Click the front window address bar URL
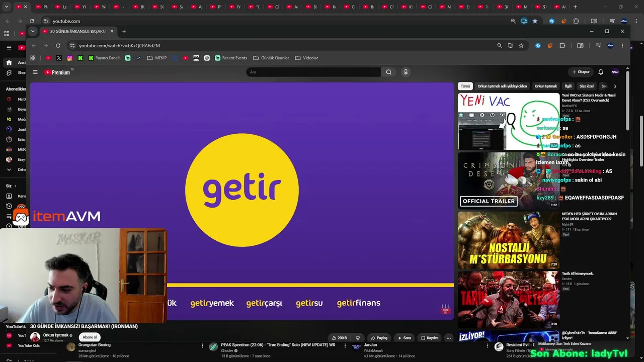644x362 pixels. click(119, 45)
